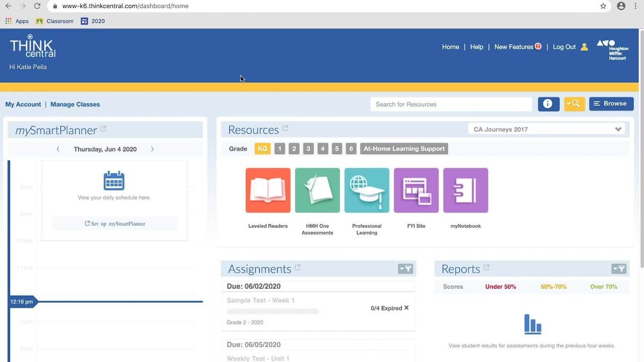
Task: Click Log Out
Action: click(564, 47)
